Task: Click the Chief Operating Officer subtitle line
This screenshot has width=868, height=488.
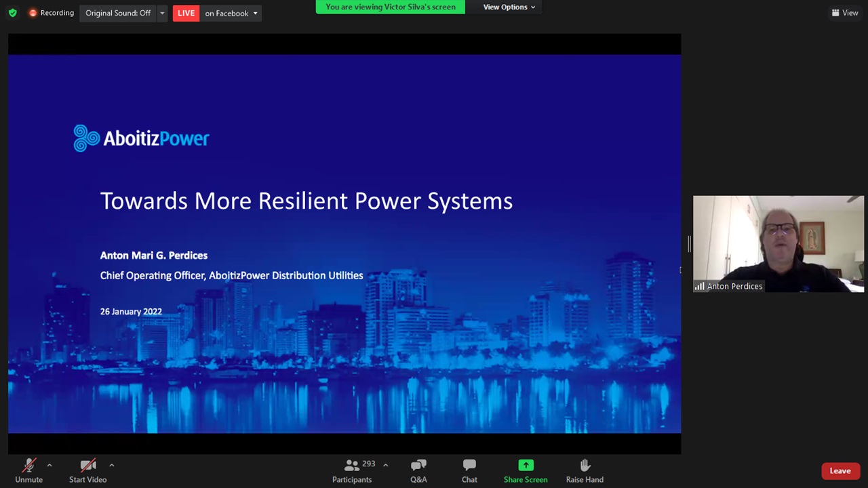Action: tap(231, 275)
